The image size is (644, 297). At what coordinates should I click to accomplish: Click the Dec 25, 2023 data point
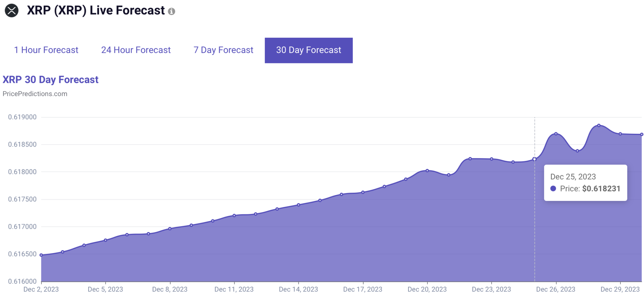534,159
